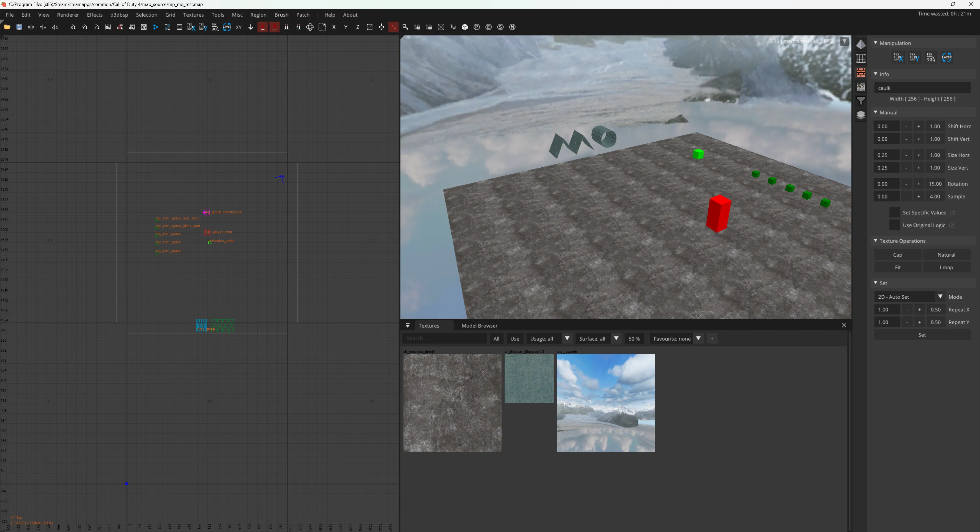Image resolution: width=980 pixels, height=532 pixels.
Task: Click the cube primitive icon in toolbar
Action: tap(465, 27)
